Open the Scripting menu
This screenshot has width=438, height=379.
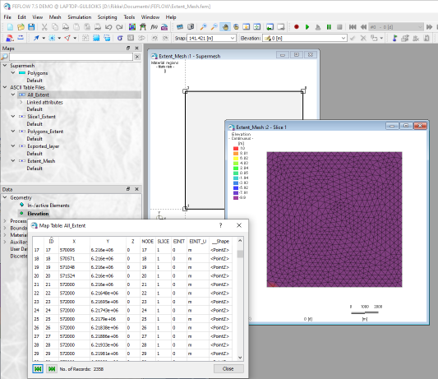[107, 17]
